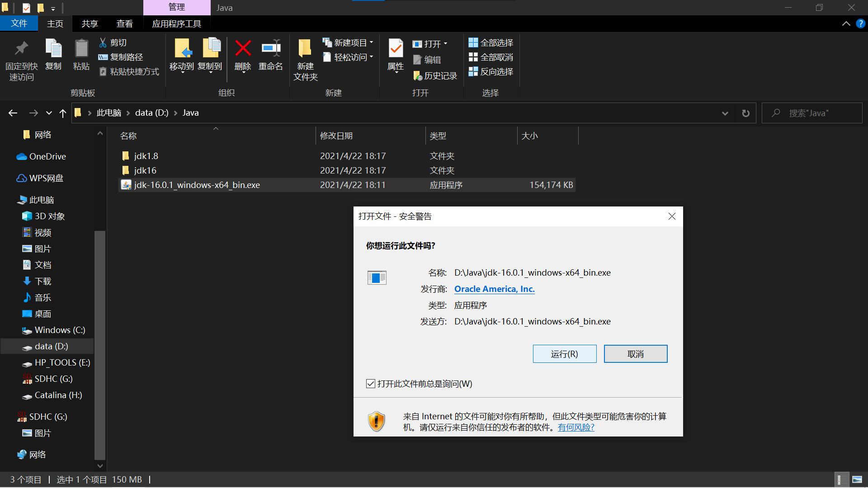
Task: Click Copy Path (复制路径) icon
Action: [103, 57]
